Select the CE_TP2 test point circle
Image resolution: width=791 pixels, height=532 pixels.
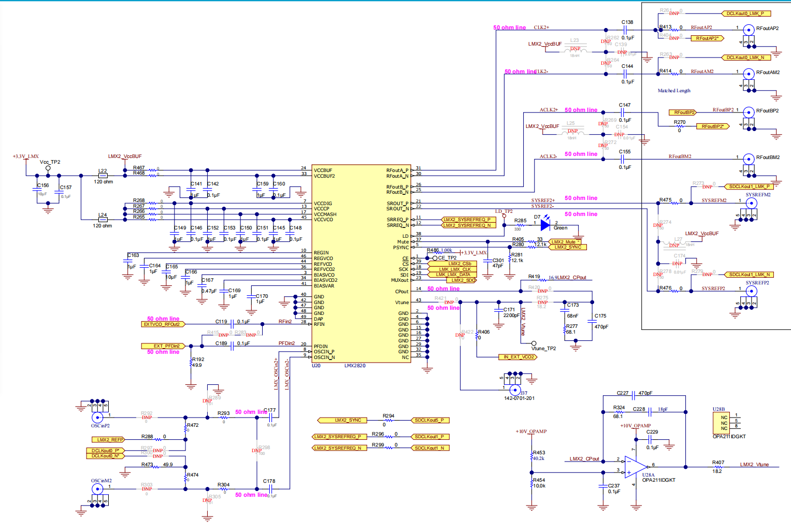click(x=435, y=258)
